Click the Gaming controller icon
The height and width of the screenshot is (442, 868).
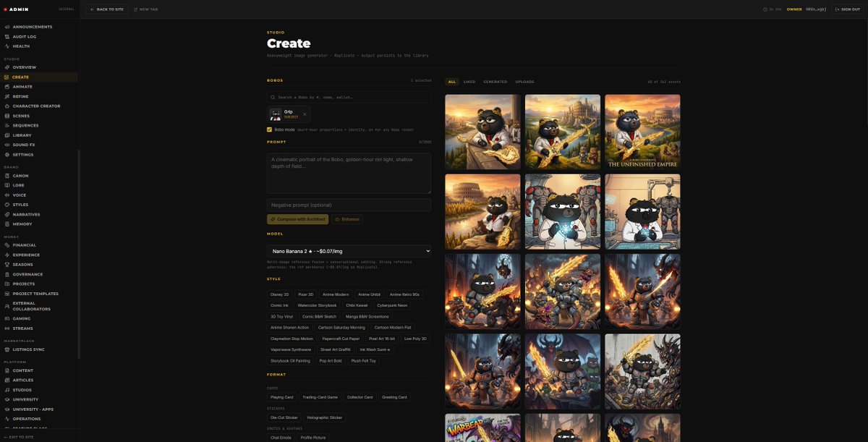7,318
